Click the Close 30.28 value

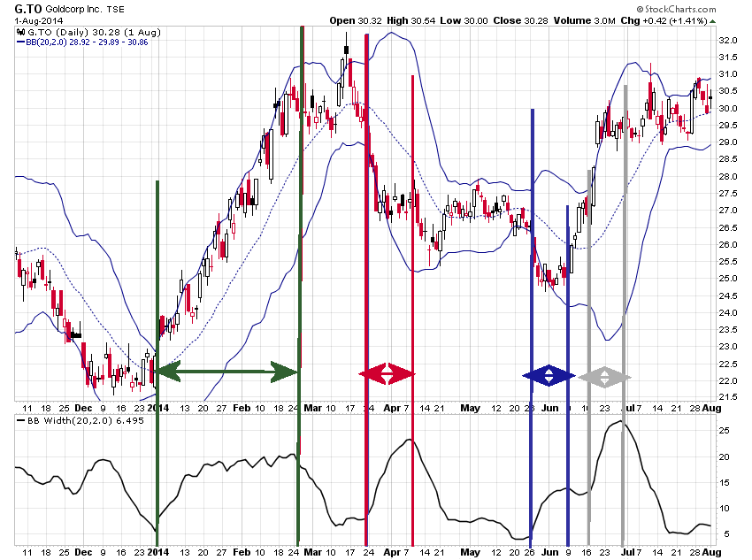(521, 20)
